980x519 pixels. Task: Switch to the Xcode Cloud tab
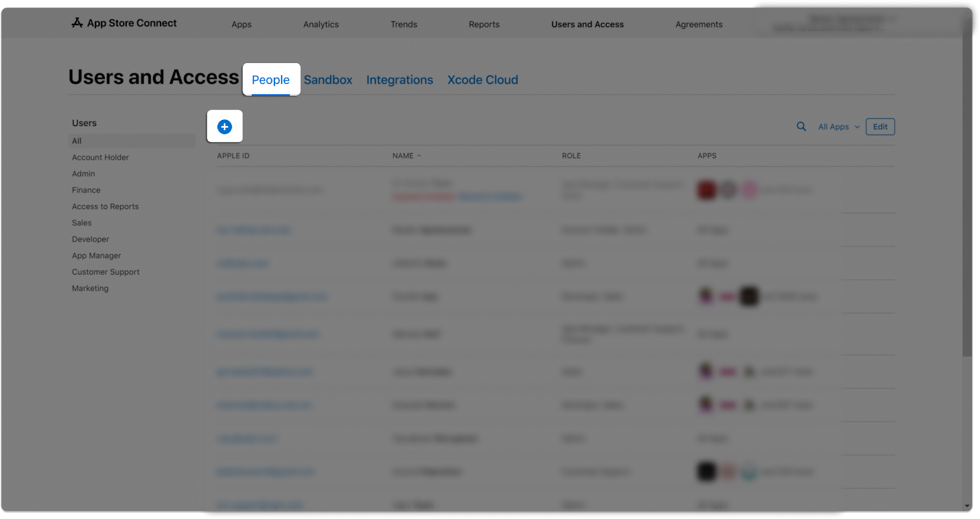(x=483, y=80)
